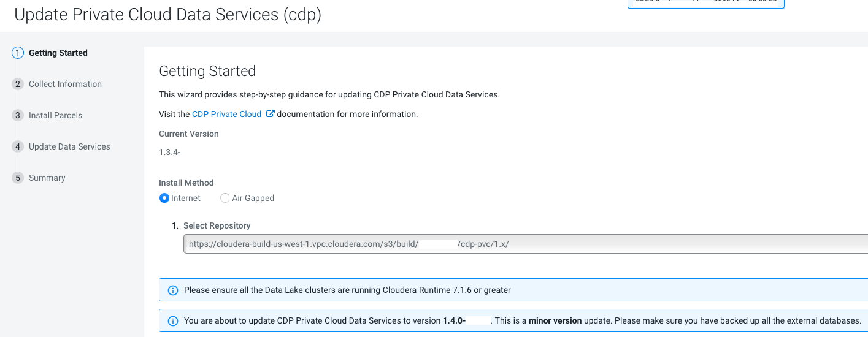Click the step 5 number circle
868x337 pixels.
click(17, 178)
